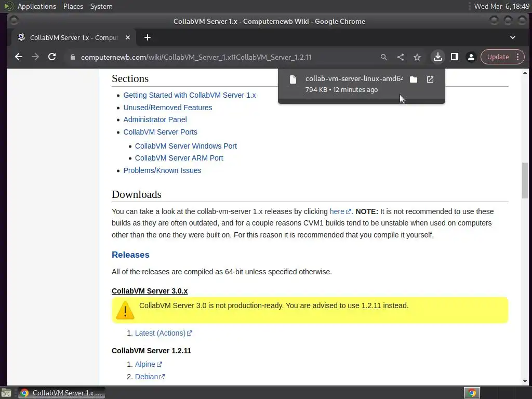The height and width of the screenshot is (399, 532).
Task: Click the window menu button on title bar
Action: pos(14,21)
